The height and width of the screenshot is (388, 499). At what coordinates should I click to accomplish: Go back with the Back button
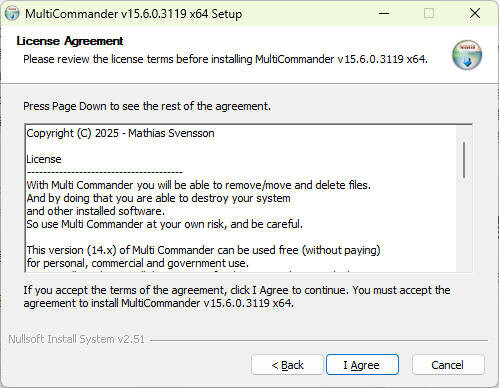[287, 365]
